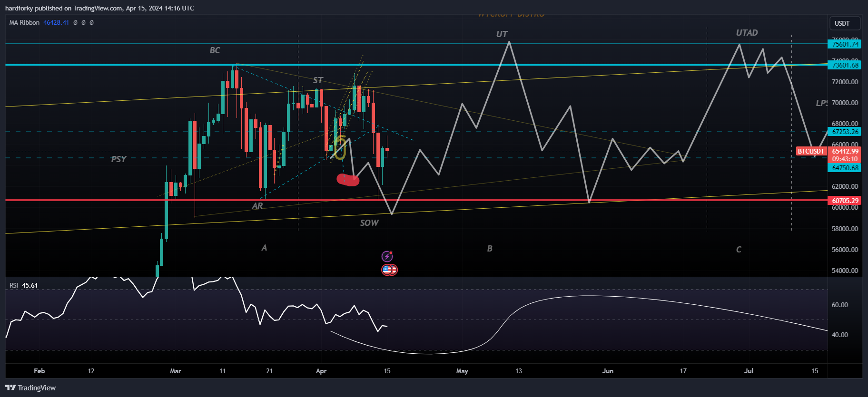Click the AR annotation text

[257, 206]
